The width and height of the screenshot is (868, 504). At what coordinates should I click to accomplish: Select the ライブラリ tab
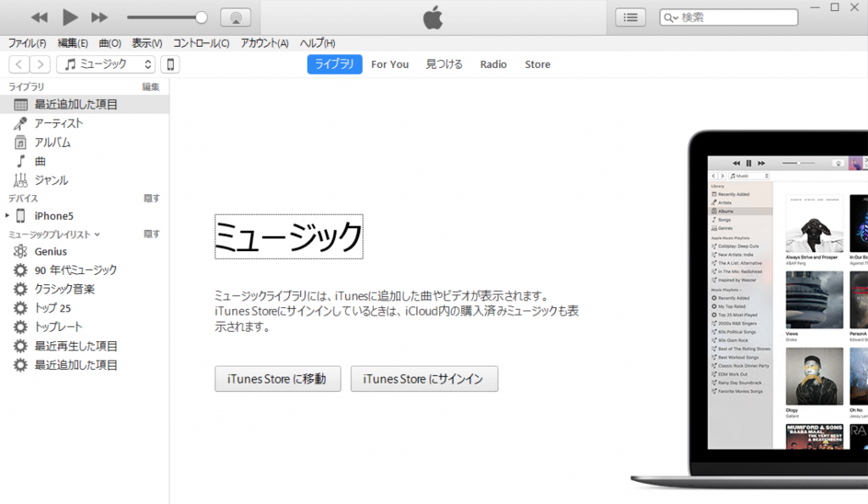pyautogui.click(x=334, y=64)
